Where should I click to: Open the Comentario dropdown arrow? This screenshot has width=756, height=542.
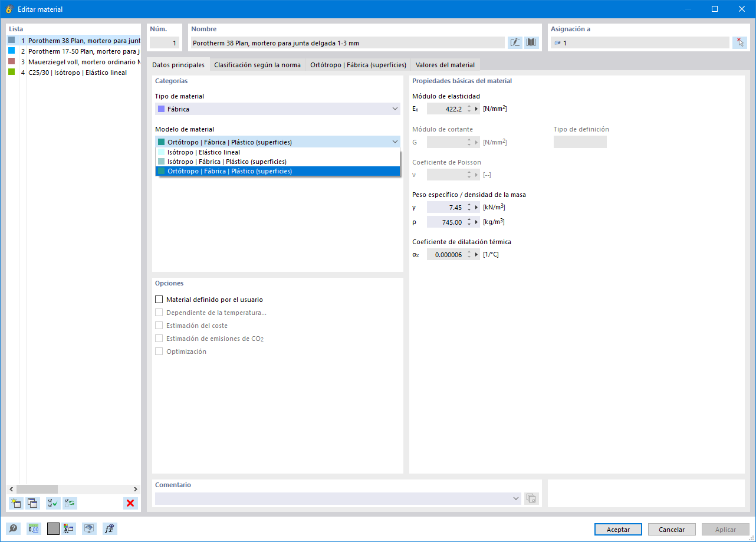tap(516, 498)
